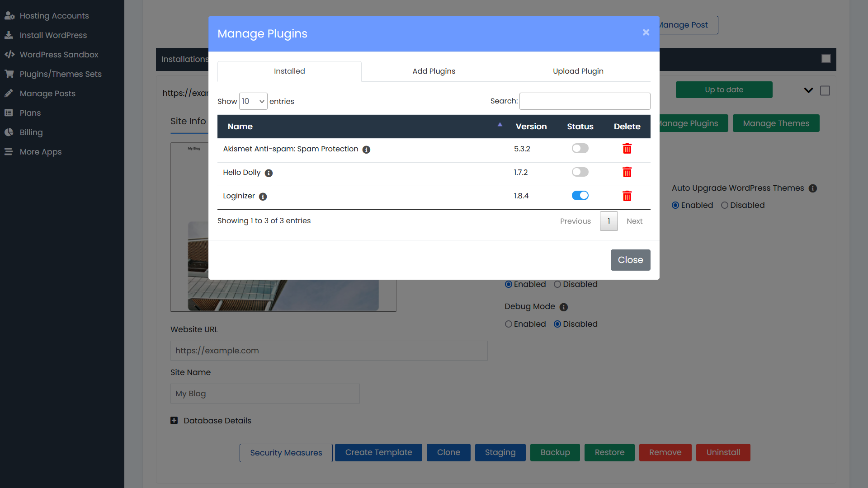The height and width of the screenshot is (488, 868).
Task: Expand Database Details section
Action: [x=174, y=421]
